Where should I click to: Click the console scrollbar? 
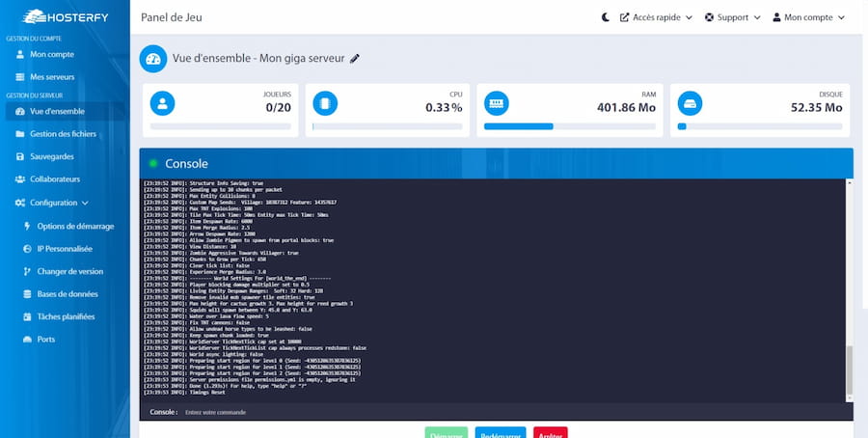tap(849, 370)
